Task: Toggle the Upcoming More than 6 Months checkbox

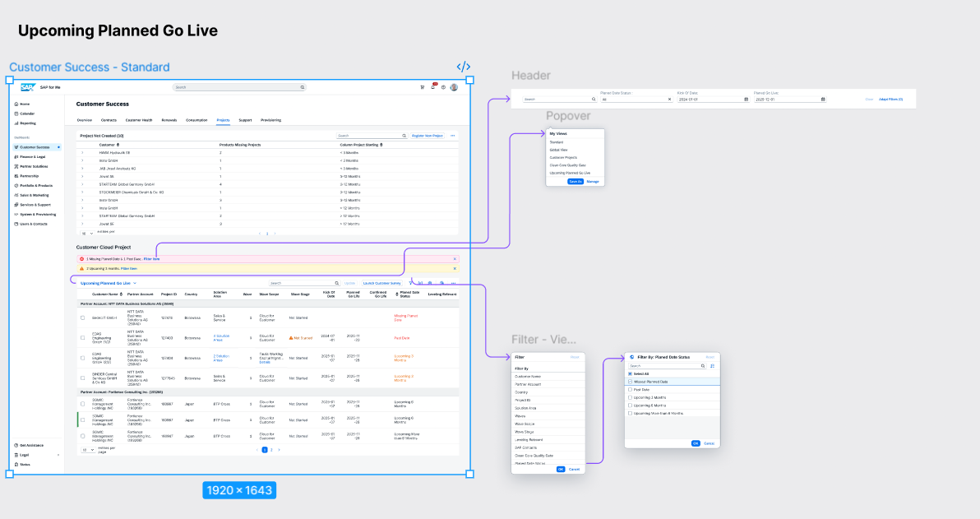Action: coord(630,414)
